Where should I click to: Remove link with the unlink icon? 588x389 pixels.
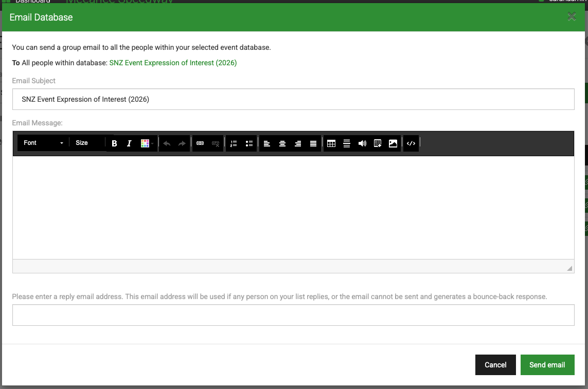(216, 143)
